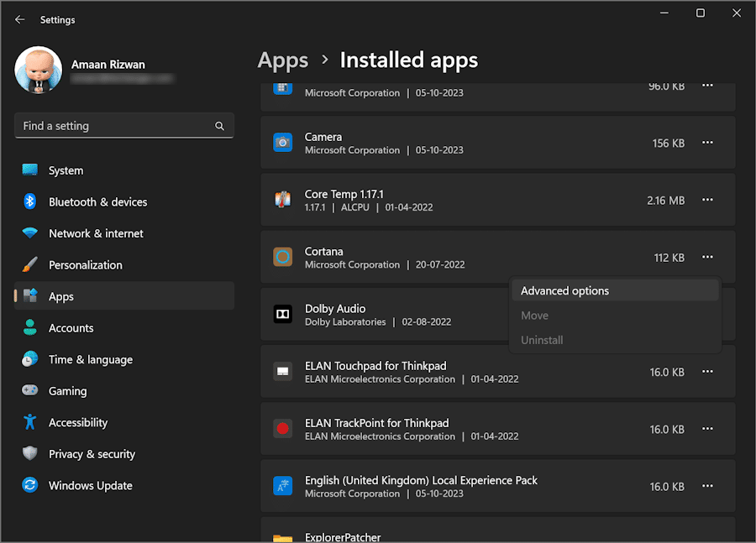This screenshot has width=756, height=543.
Task: Click the Dolby Audio app name
Action: tap(335, 309)
